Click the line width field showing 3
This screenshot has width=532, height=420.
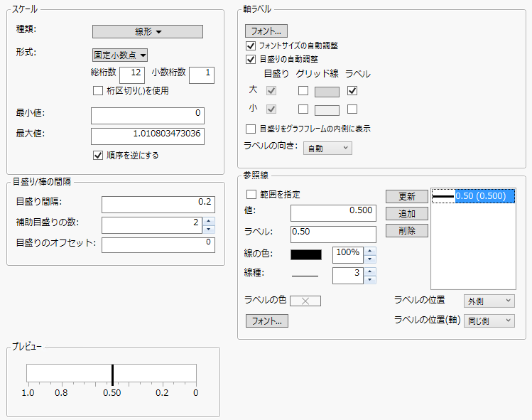[348, 276]
